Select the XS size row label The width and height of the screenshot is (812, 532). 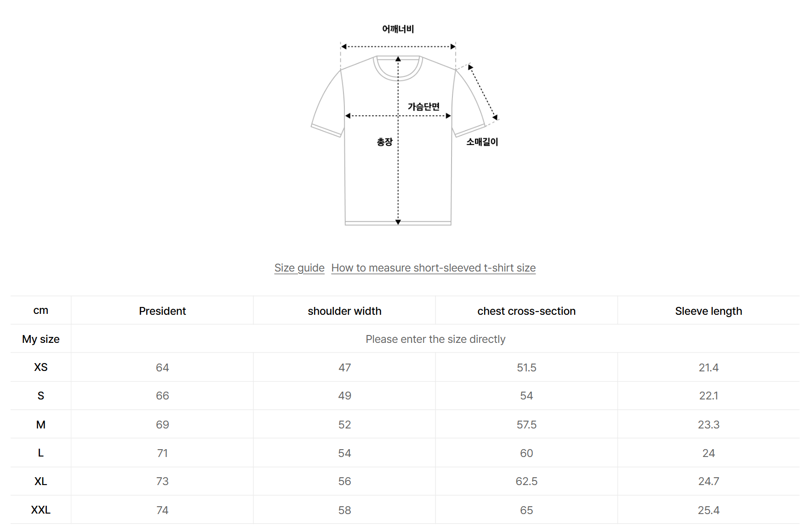[x=41, y=367]
